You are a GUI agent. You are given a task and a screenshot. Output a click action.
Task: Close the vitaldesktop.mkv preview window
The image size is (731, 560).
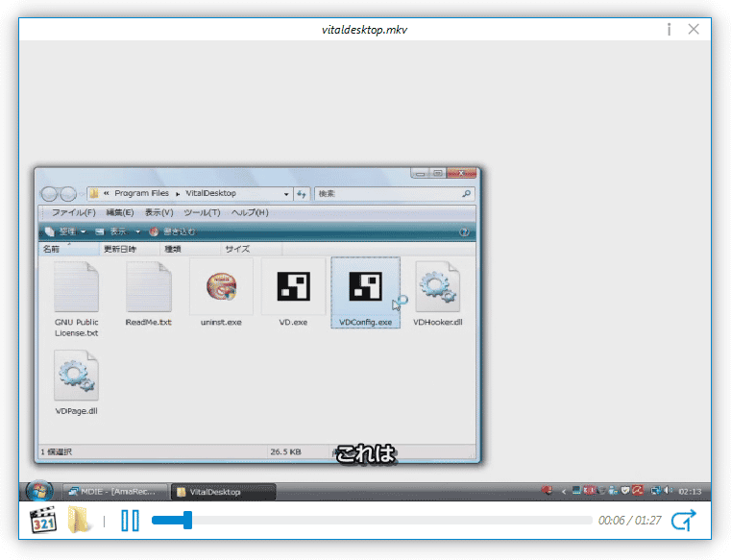(694, 29)
